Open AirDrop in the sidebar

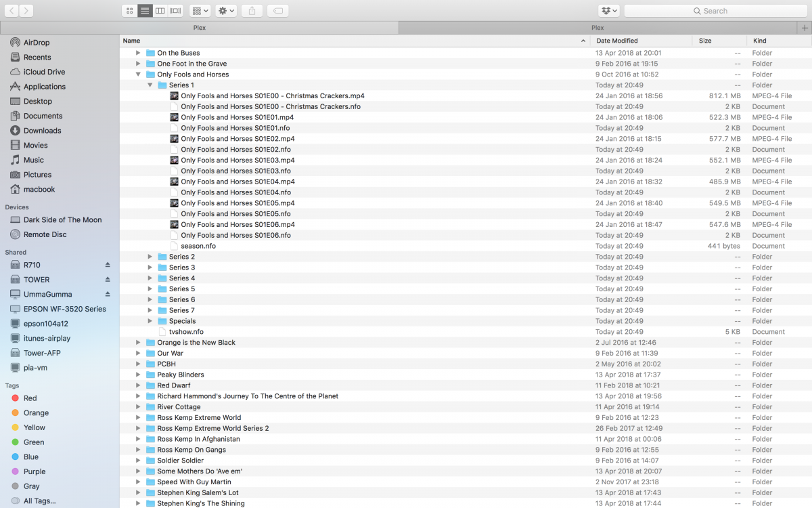37,43
